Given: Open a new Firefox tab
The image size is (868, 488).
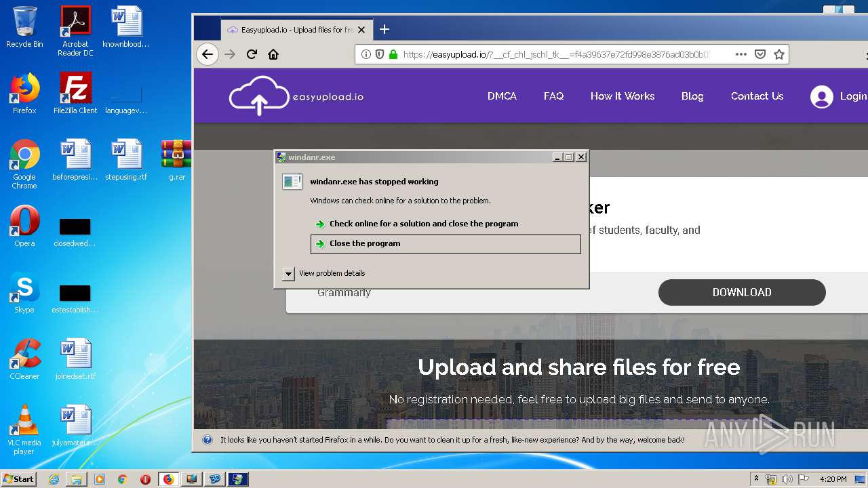Looking at the screenshot, I should click(384, 29).
